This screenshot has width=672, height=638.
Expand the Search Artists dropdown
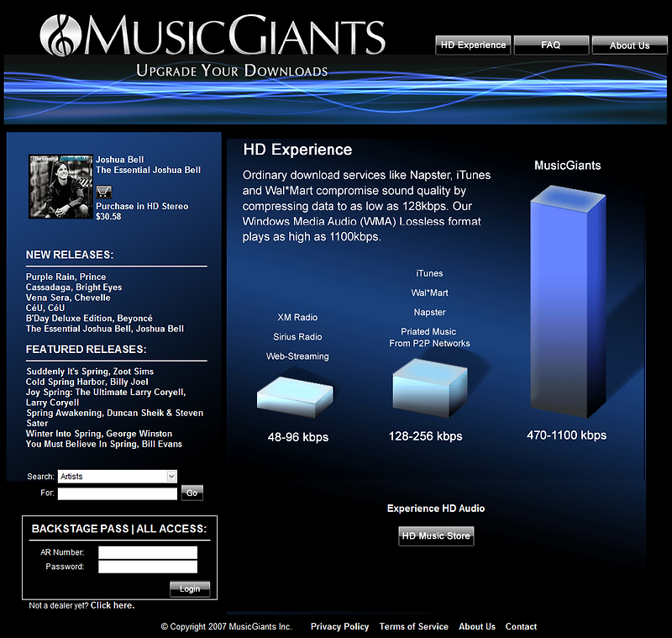click(x=117, y=477)
